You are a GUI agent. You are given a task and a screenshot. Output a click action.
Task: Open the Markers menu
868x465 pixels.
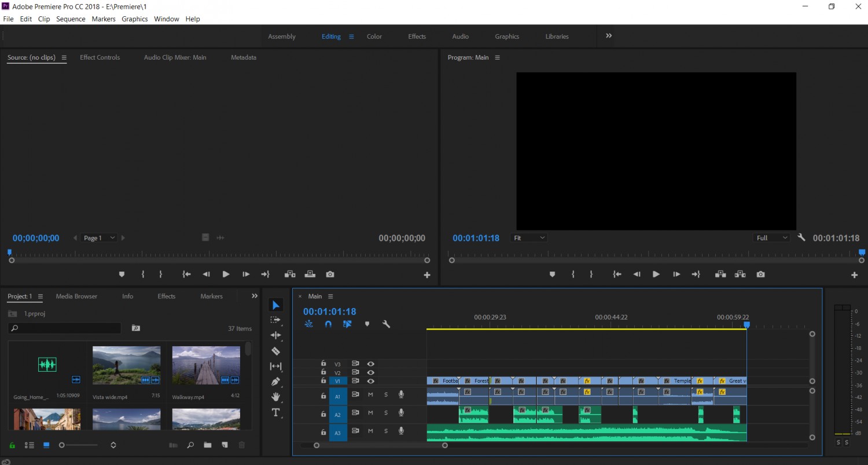tap(104, 19)
